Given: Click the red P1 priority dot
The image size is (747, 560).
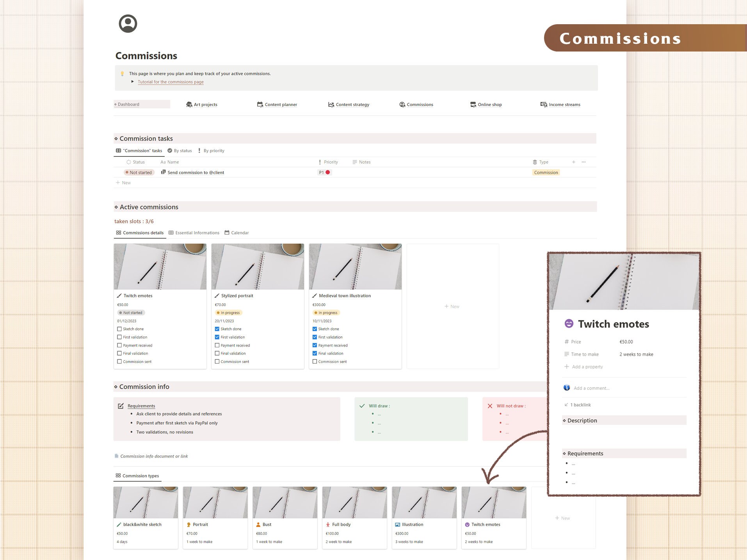Looking at the screenshot, I should click(328, 172).
